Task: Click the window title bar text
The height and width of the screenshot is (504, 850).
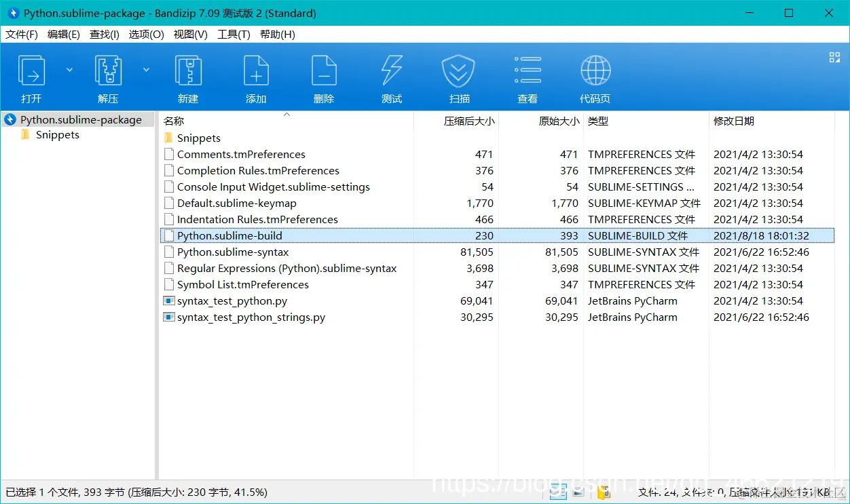Action: point(170,13)
